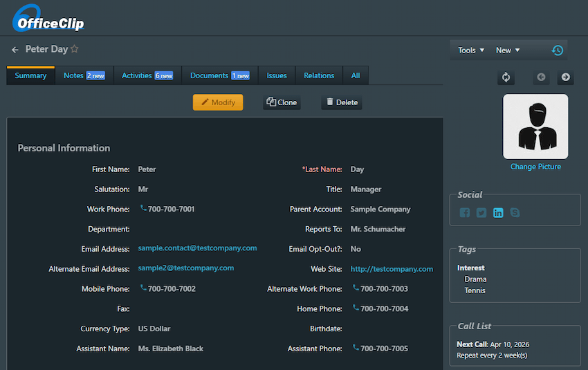Open the Skype social icon
This screenshot has width=588, height=370.
(x=515, y=212)
